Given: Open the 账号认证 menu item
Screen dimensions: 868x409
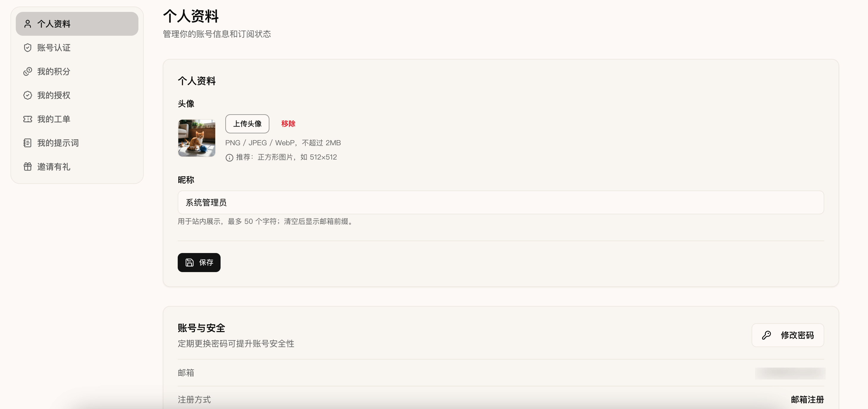Looking at the screenshot, I should coord(77,48).
